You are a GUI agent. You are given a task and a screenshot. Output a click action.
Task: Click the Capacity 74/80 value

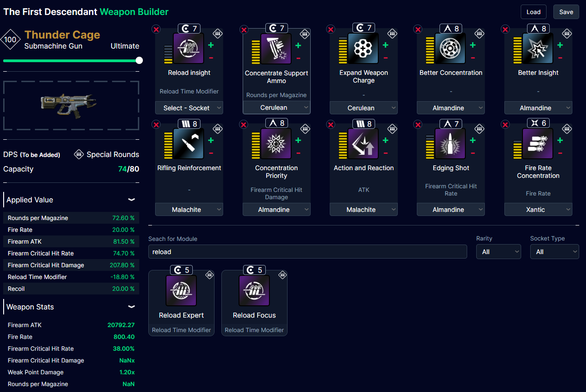(129, 169)
